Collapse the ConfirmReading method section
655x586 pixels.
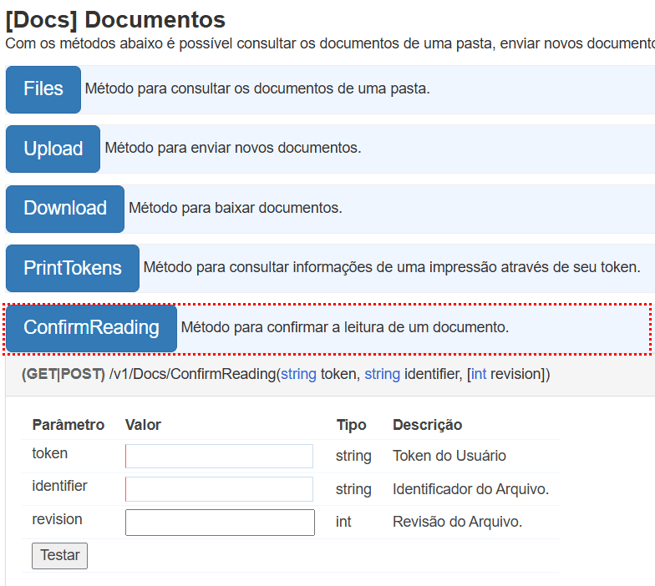pyautogui.click(x=91, y=328)
